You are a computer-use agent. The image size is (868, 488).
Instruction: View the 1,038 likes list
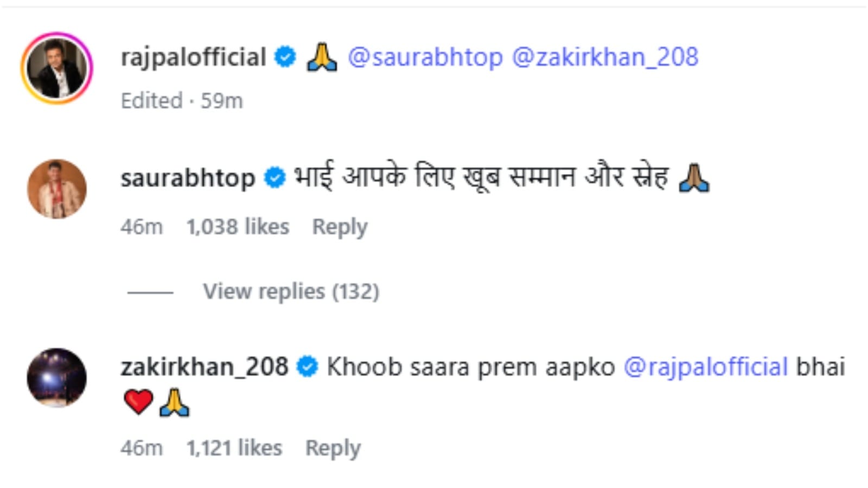coord(238,227)
